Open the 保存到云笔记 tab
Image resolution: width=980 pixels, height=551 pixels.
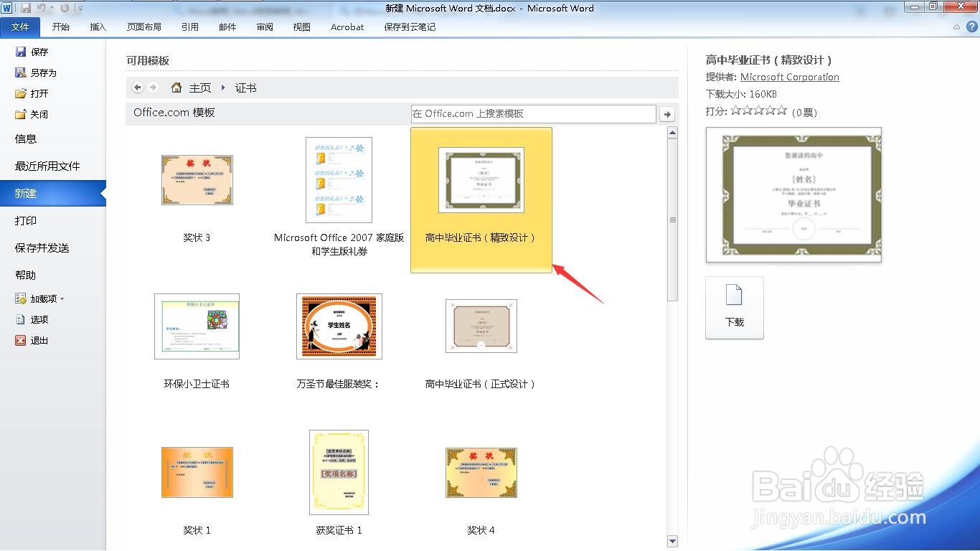point(410,27)
